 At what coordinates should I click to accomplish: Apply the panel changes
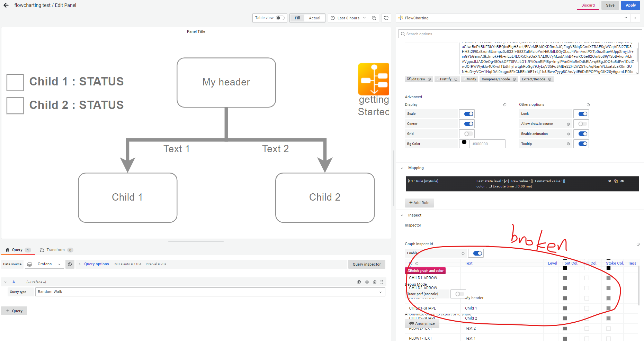[x=630, y=5]
